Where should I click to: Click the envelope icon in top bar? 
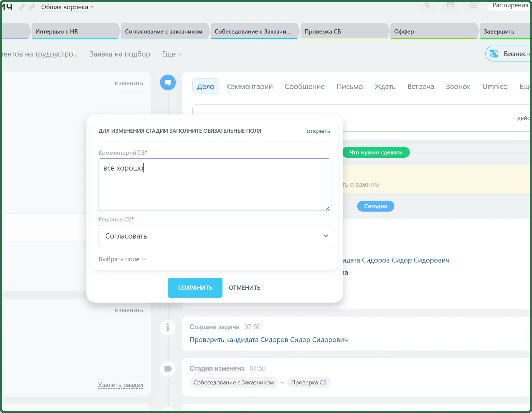(x=451, y=5)
